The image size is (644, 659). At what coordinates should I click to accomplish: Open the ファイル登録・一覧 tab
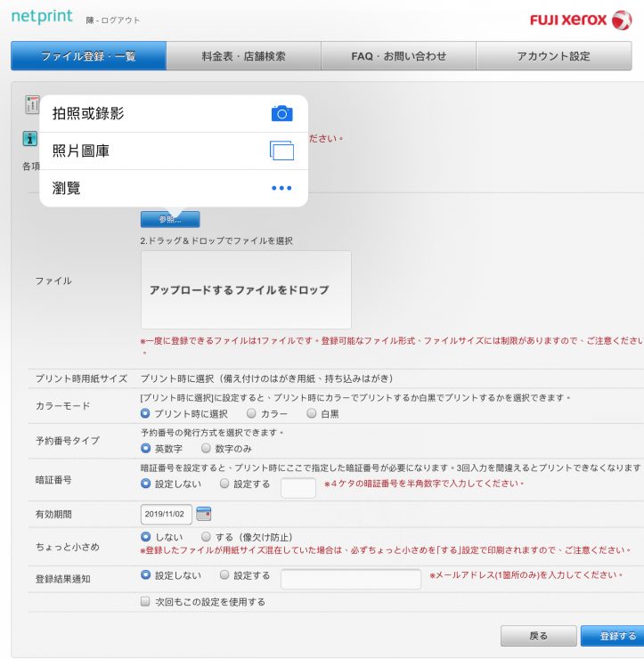[88, 56]
